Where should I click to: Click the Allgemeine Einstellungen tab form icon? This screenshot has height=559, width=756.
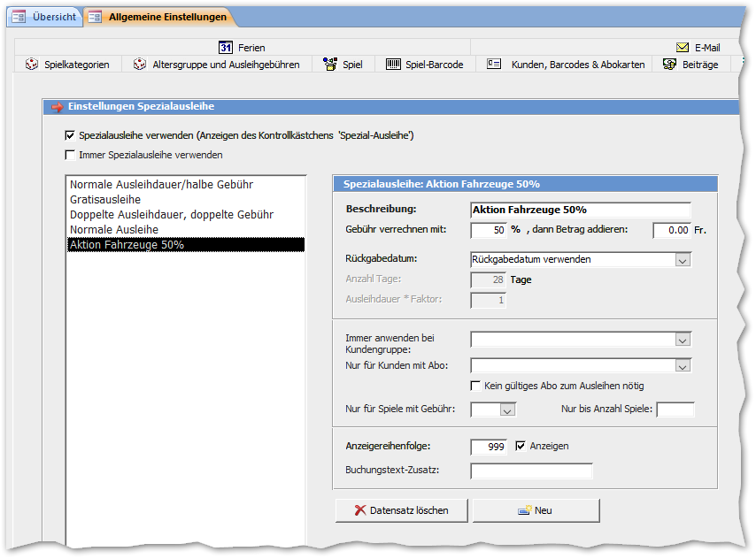click(x=95, y=17)
